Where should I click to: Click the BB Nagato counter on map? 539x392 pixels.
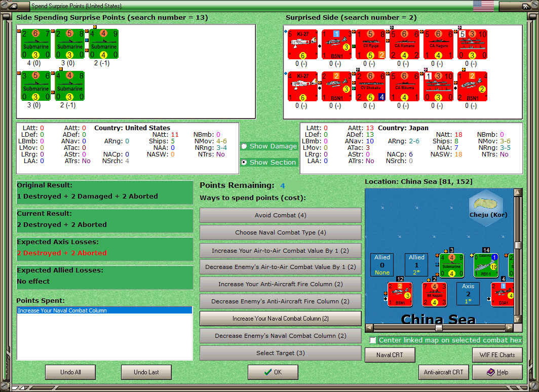(434, 294)
